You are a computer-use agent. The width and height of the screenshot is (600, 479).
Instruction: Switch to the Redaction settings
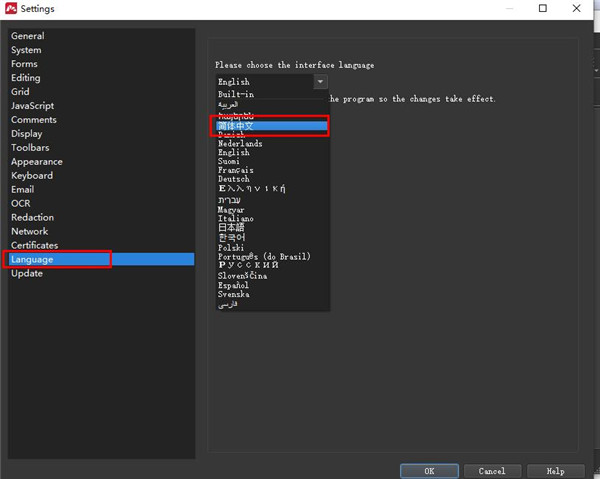coord(33,217)
